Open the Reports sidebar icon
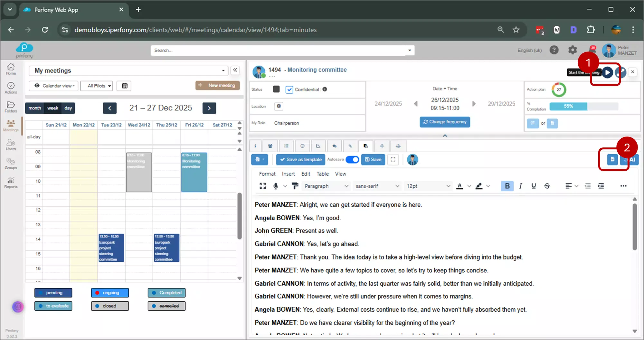This screenshot has width=644, height=340. [11, 183]
